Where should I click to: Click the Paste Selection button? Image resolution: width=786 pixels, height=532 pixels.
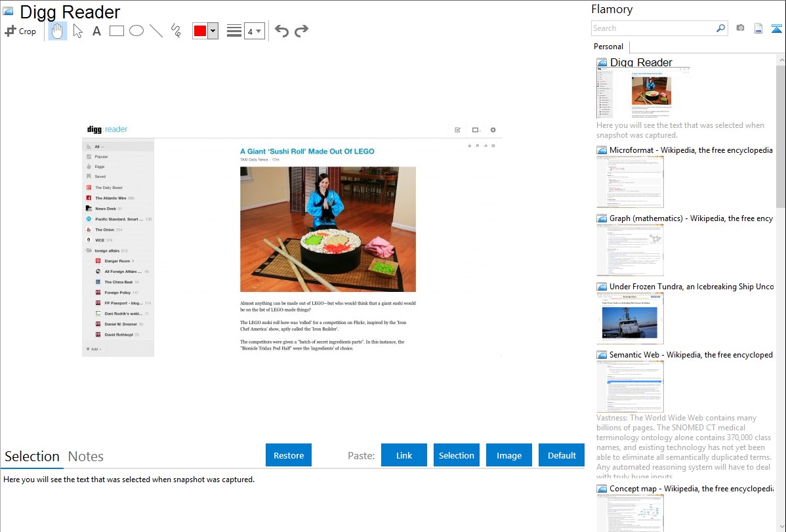[457, 455]
